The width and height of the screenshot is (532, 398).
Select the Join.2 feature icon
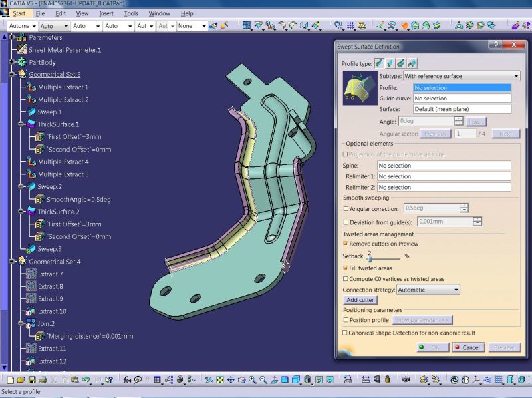[x=31, y=323]
